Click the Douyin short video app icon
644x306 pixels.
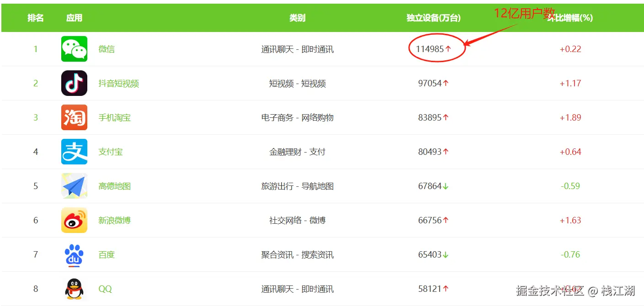pos(74,83)
